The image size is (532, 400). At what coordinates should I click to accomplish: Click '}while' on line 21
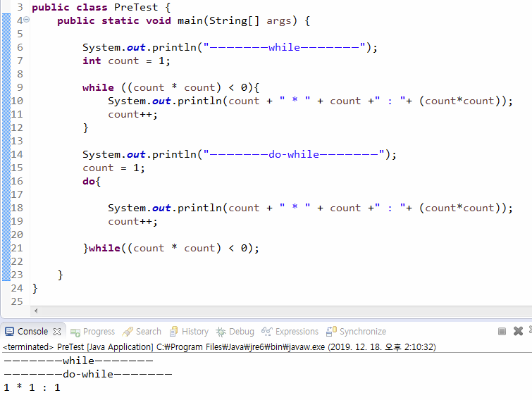(x=101, y=248)
